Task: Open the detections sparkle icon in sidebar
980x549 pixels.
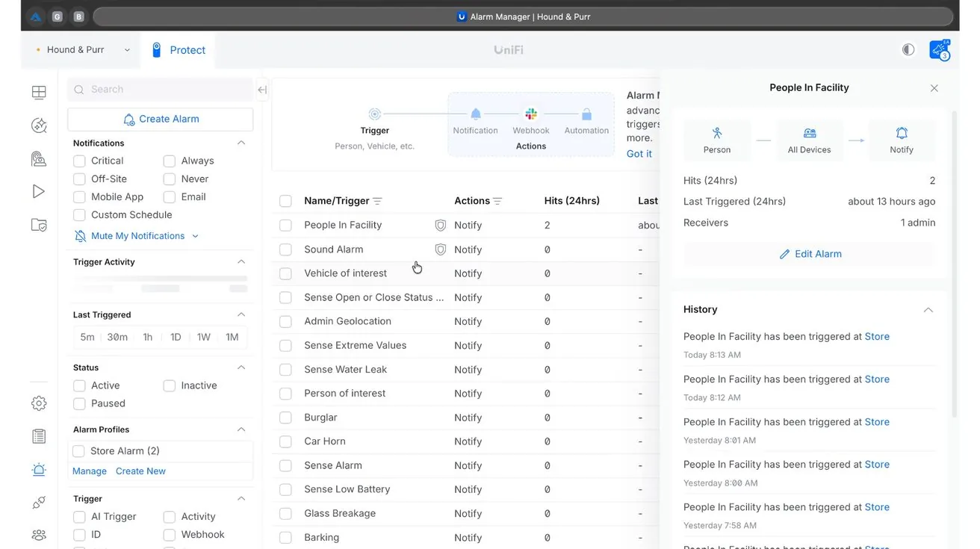Action: point(39,125)
